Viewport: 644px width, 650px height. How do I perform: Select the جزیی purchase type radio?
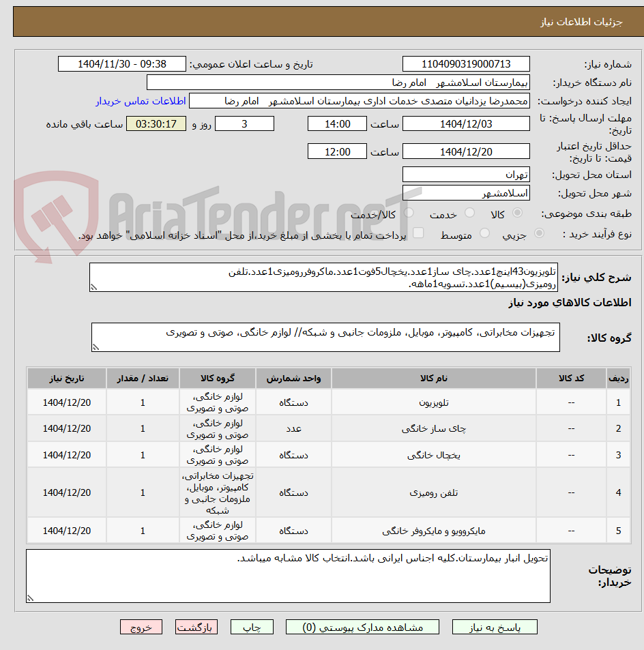click(x=539, y=233)
